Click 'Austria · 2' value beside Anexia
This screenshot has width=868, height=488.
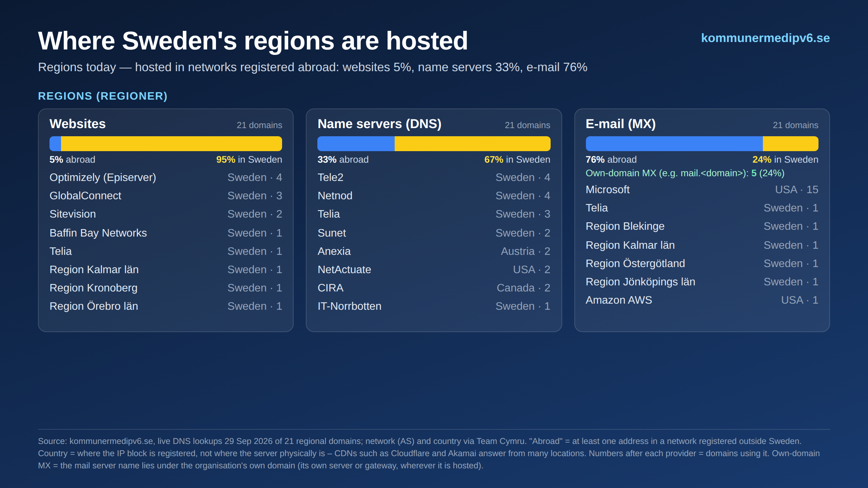pos(526,251)
